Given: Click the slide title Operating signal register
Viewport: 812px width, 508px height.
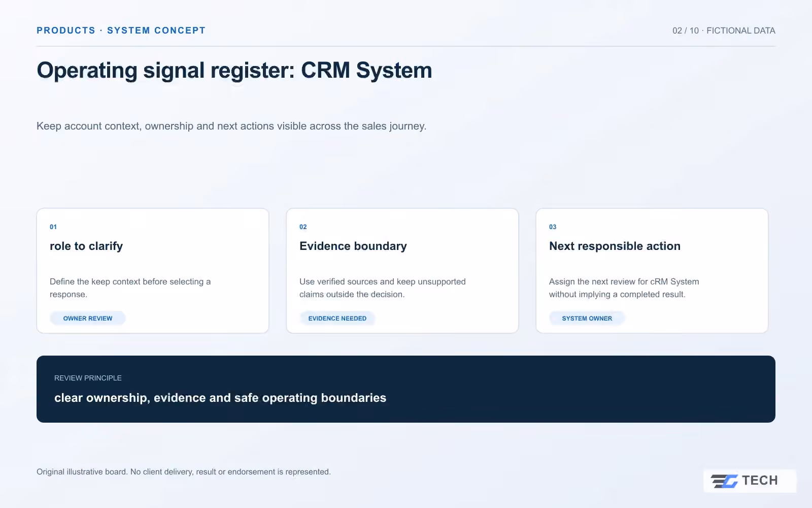Looking at the screenshot, I should [234, 70].
